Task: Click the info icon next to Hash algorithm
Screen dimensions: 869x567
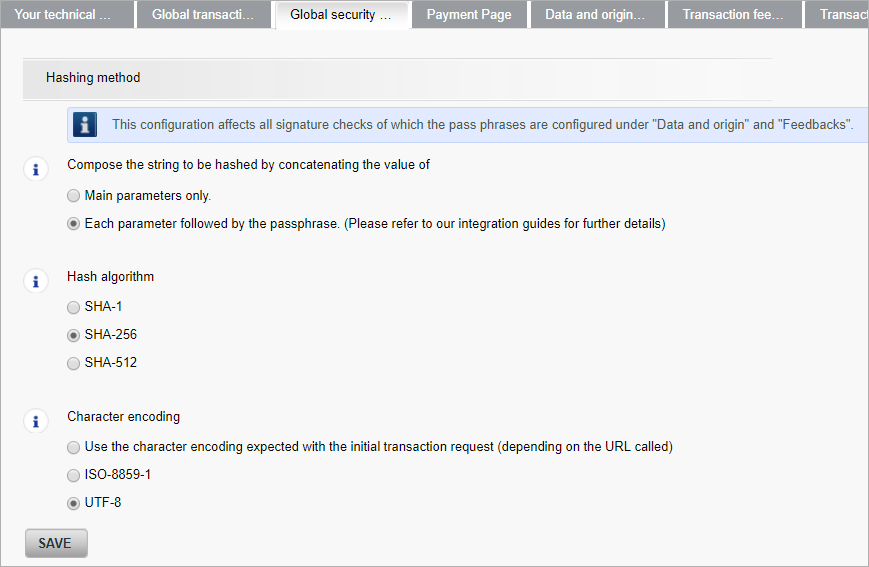Action: [36, 281]
